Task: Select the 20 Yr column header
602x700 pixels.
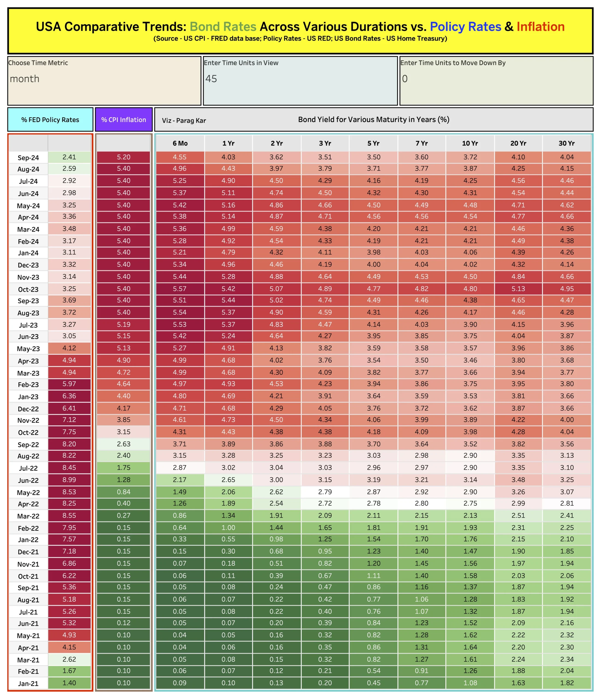Action: (x=519, y=143)
